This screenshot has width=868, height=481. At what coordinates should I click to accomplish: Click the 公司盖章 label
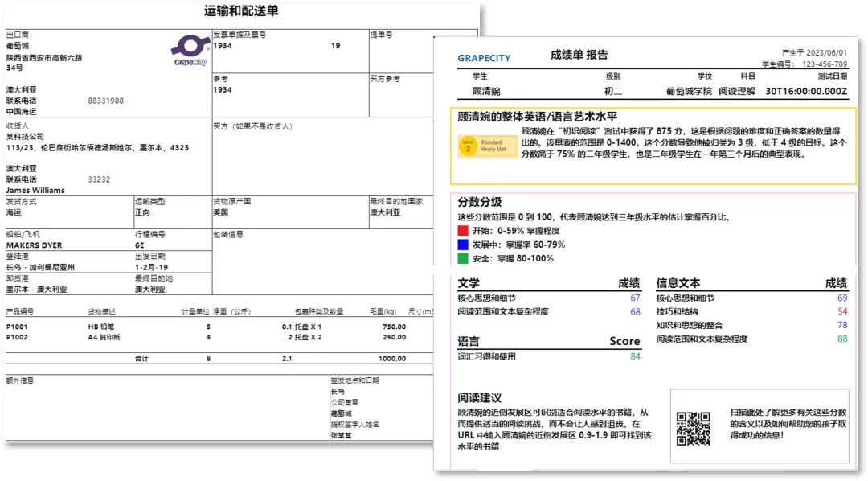tap(344, 402)
